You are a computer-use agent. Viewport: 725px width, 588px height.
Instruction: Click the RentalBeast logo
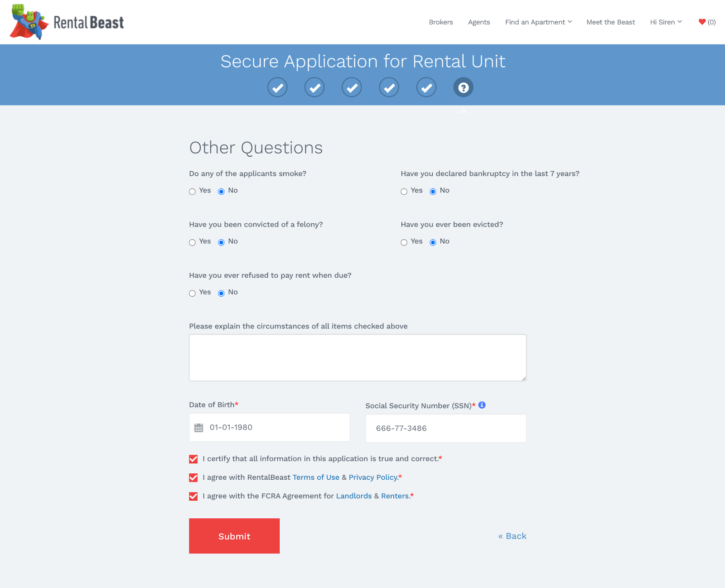[x=67, y=22]
